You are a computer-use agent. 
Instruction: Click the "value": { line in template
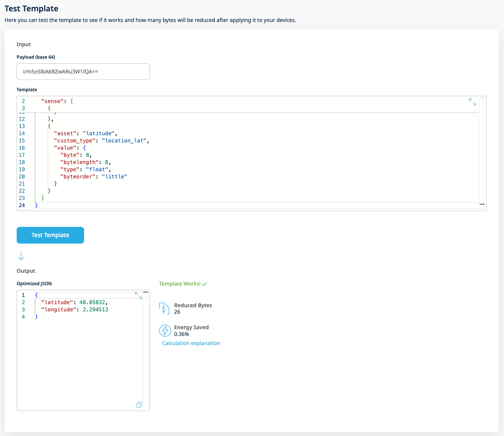pos(70,148)
